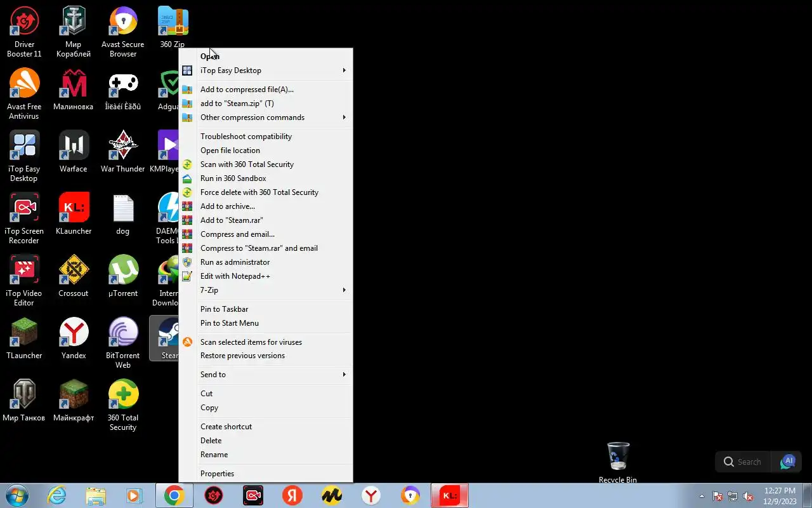Open Google Chrome from the taskbar

pyautogui.click(x=174, y=496)
